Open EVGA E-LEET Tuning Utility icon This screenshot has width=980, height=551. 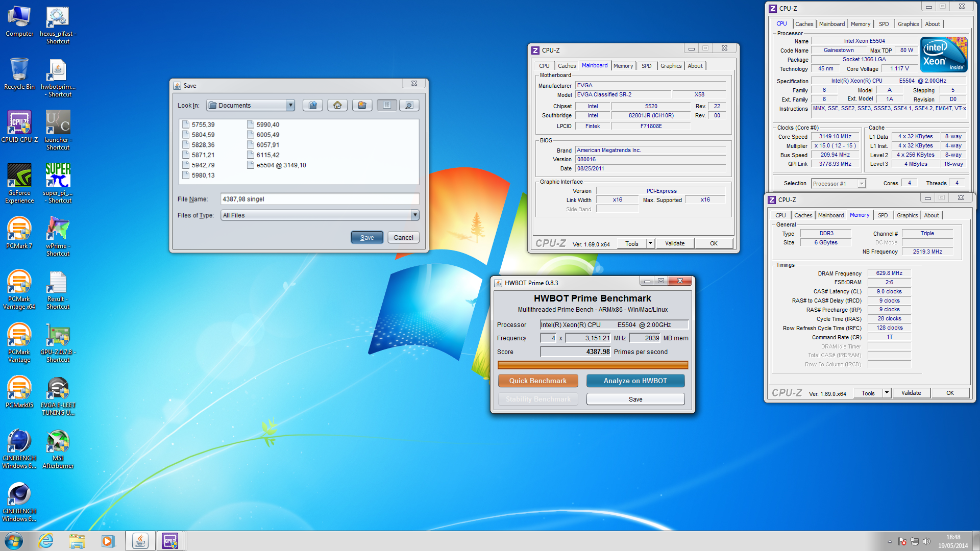point(58,396)
